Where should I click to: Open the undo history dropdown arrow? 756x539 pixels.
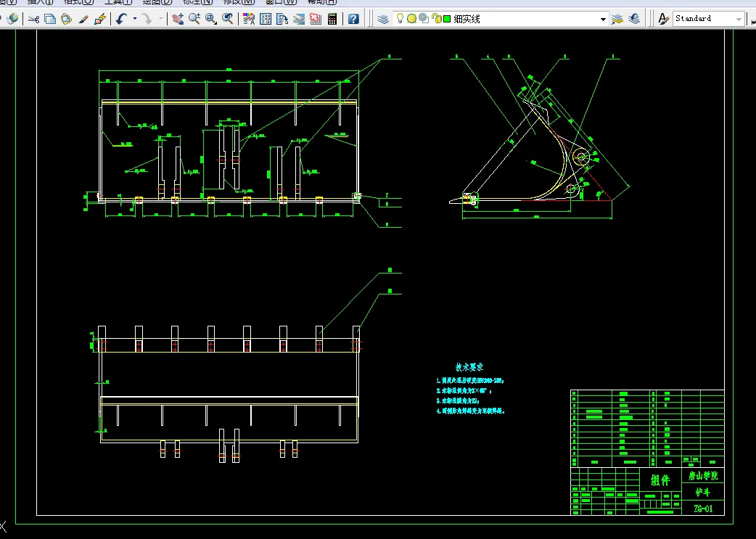(134, 19)
